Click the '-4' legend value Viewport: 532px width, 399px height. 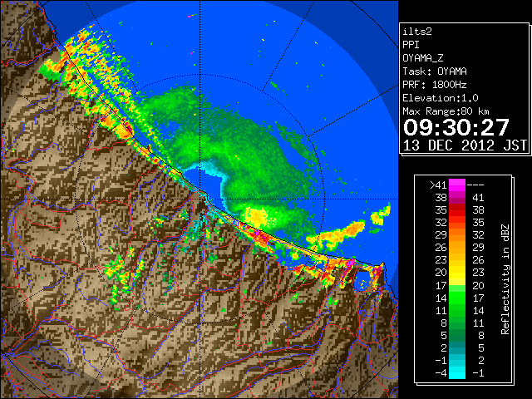[441, 372]
